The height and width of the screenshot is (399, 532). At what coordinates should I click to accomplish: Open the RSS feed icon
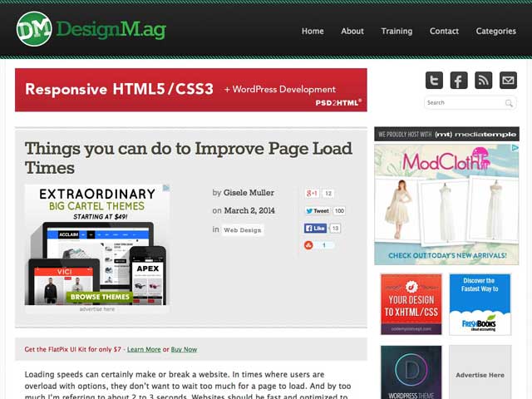click(x=483, y=80)
